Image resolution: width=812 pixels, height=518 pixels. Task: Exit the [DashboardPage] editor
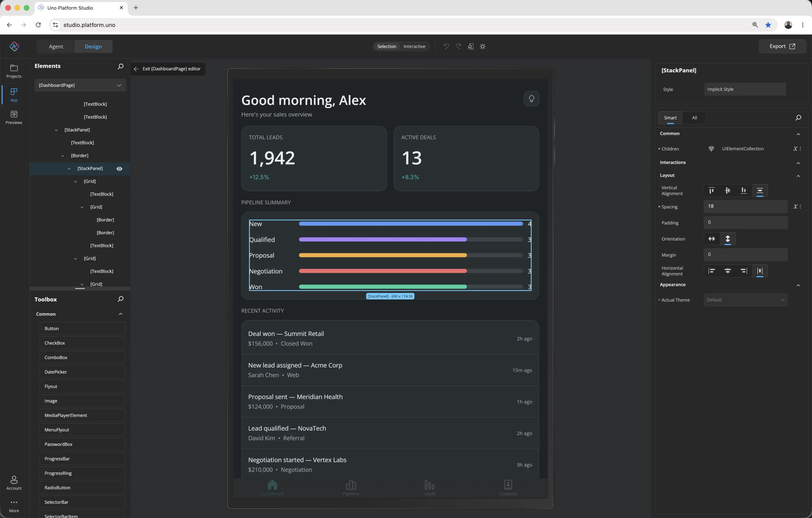pyautogui.click(x=168, y=69)
